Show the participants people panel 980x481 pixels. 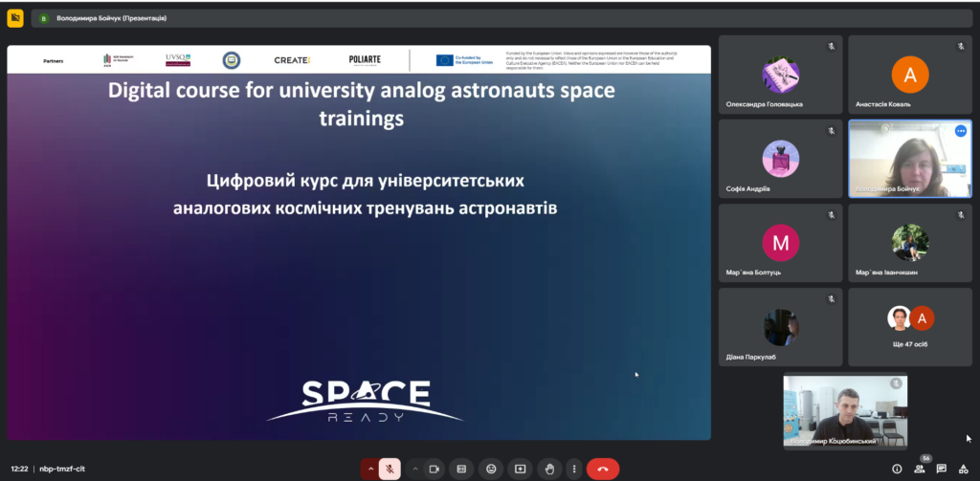click(920, 469)
